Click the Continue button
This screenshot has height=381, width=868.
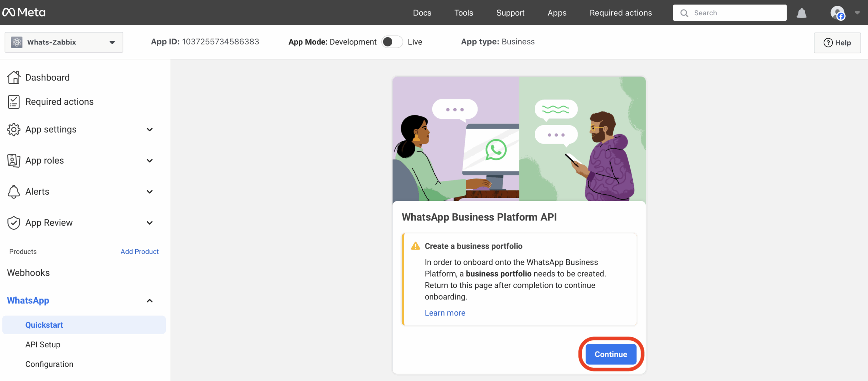click(x=611, y=354)
